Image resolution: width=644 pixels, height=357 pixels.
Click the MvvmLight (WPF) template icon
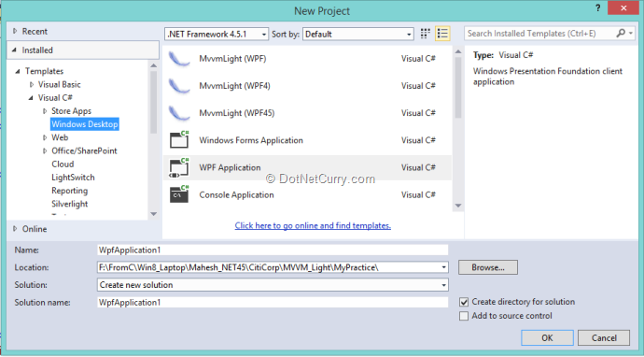click(179, 59)
